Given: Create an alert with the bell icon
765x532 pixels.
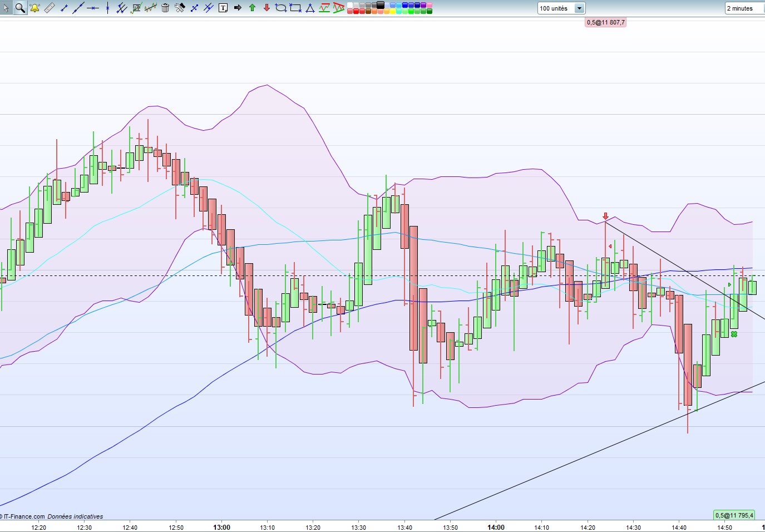Looking at the screenshot, I should [x=34, y=8].
